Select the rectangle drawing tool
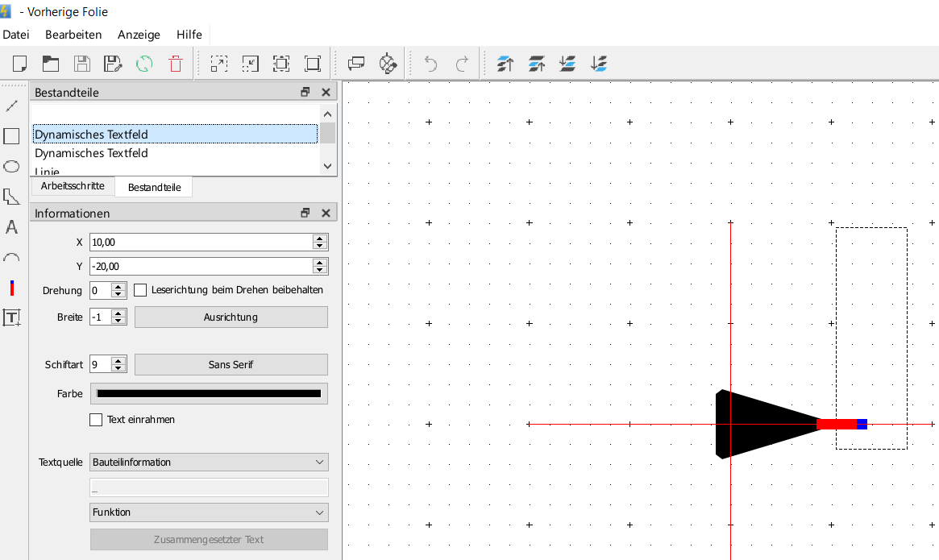The image size is (939, 560). pyautogui.click(x=12, y=136)
